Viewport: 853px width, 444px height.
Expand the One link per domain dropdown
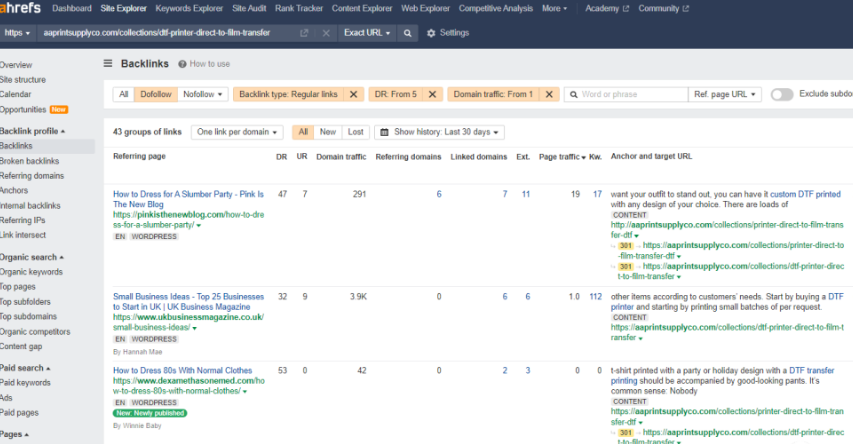point(237,132)
